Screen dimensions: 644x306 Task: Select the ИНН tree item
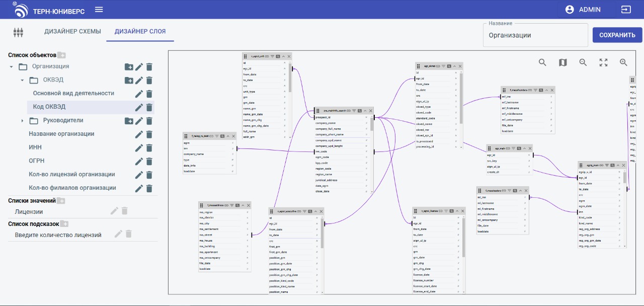pos(35,147)
